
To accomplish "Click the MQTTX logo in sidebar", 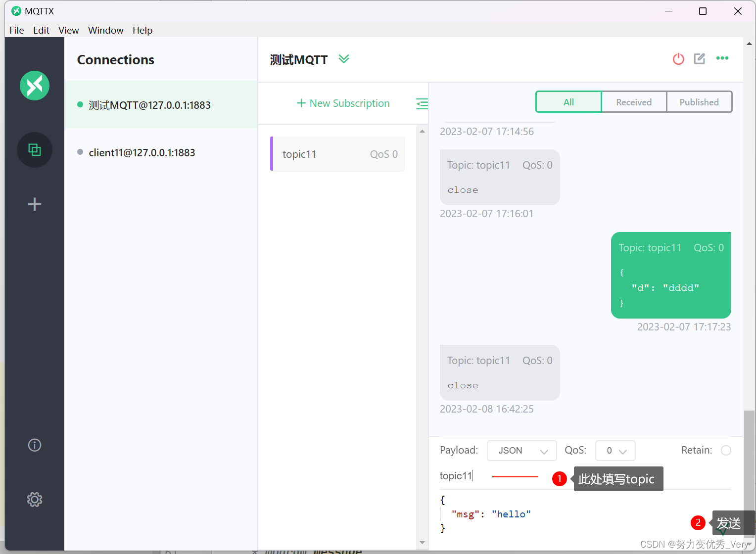I will [x=35, y=86].
